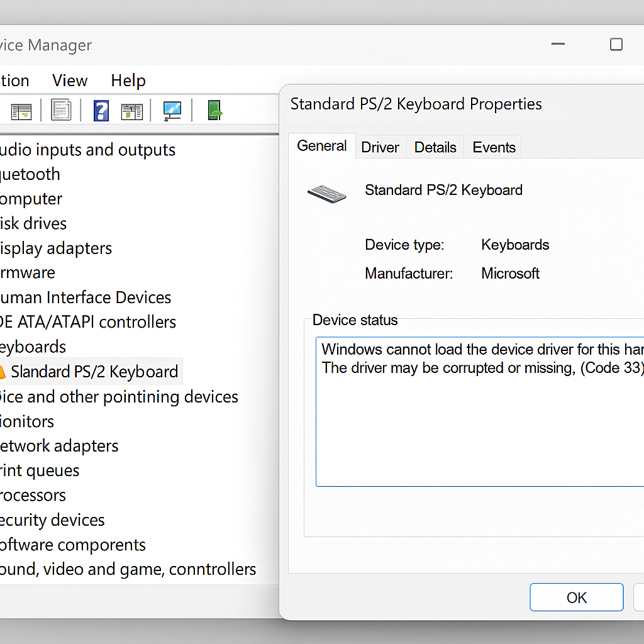This screenshot has width=644, height=644.
Task: Click the device name beside keyboard icon
Action: point(443,190)
